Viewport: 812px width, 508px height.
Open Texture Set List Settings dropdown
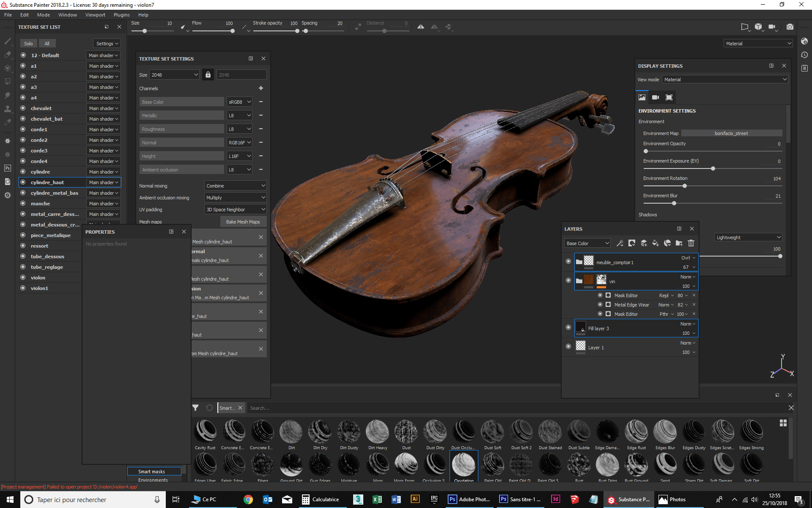point(107,43)
